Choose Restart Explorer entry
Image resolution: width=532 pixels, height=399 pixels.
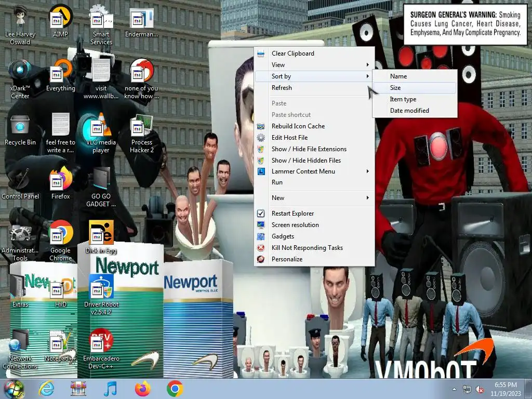pyautogui.click(x=314, y=214)
